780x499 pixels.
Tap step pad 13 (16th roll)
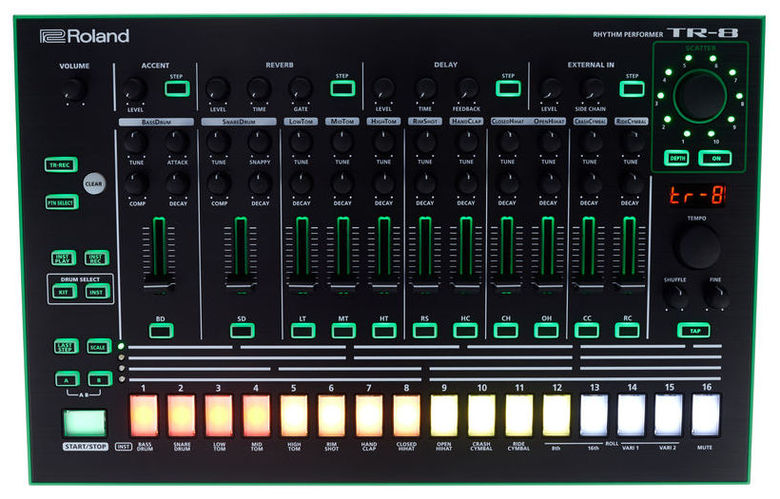click(x=594, y=415)
